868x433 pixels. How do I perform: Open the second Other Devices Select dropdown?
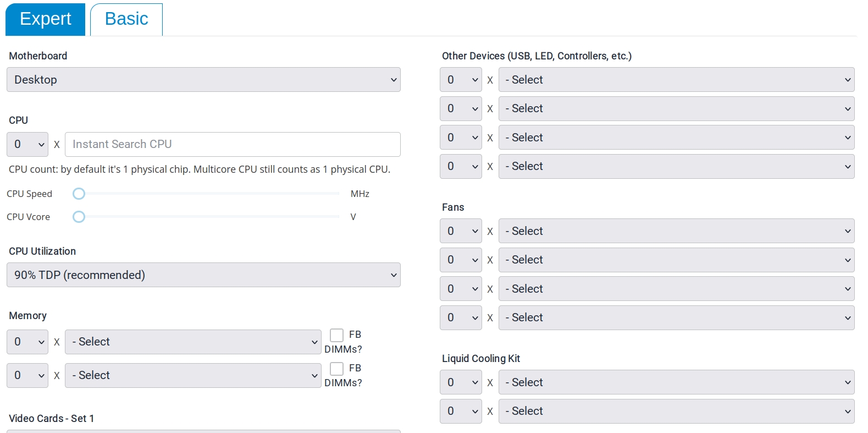(x=677, y=108)
